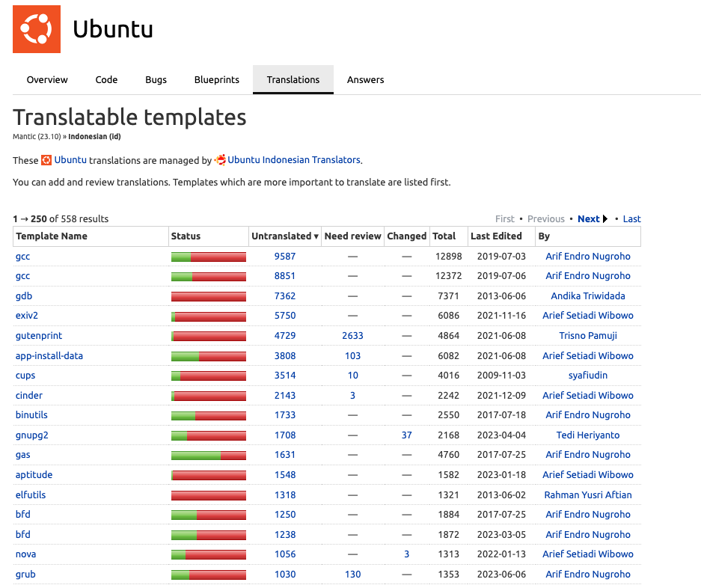Follow the Ubuntu link in description
701x588 pixels.
click(x=70, y=160)
